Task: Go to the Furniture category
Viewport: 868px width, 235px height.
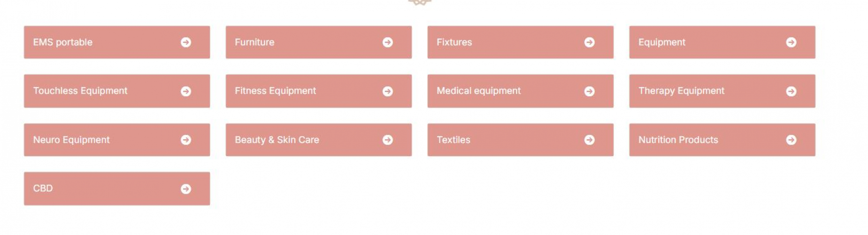Action: point(254,42)
